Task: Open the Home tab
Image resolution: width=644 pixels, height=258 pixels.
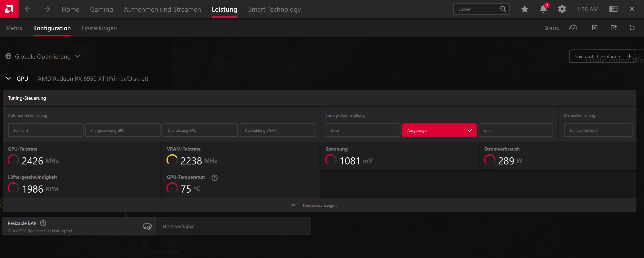Action: tap(70, 9)
